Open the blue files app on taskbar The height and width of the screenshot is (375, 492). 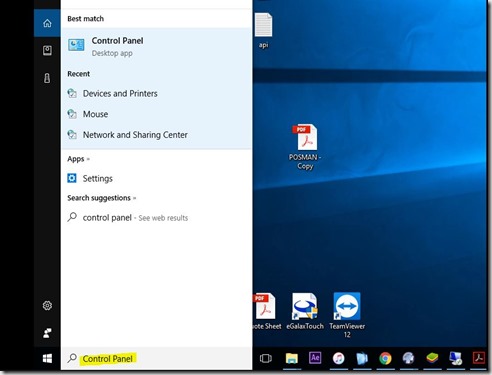click(362, 358)
